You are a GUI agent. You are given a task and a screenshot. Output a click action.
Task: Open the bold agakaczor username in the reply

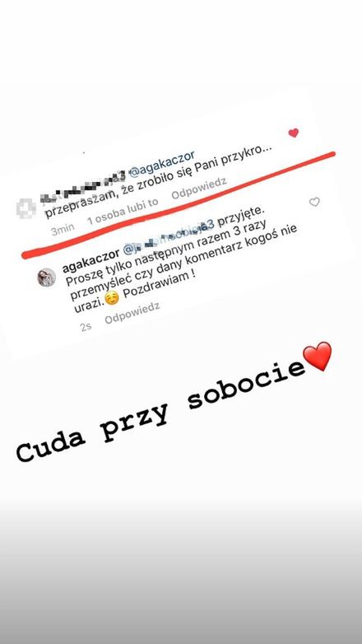90,260
